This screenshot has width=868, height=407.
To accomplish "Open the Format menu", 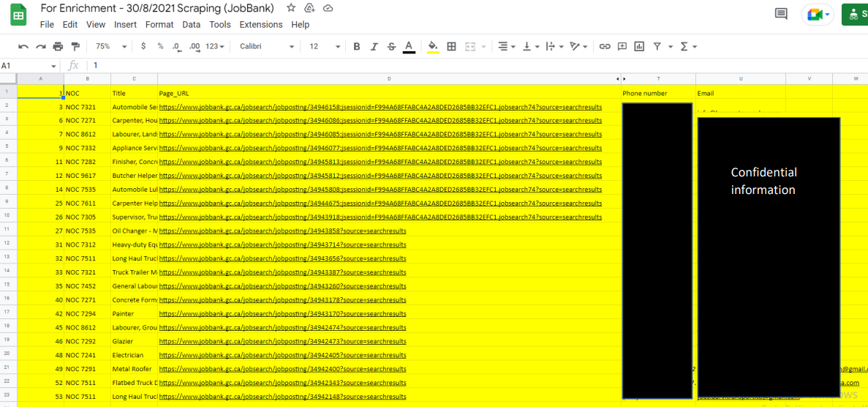I will coord(159,24).
